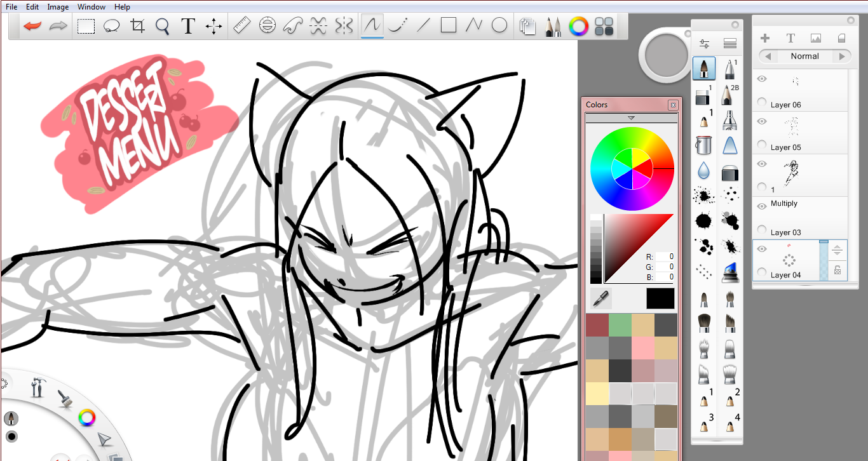Select the eraser brush marked 1
Image resolution: width=868 pixels, height=461 pixels.
[x=703, y=95]
